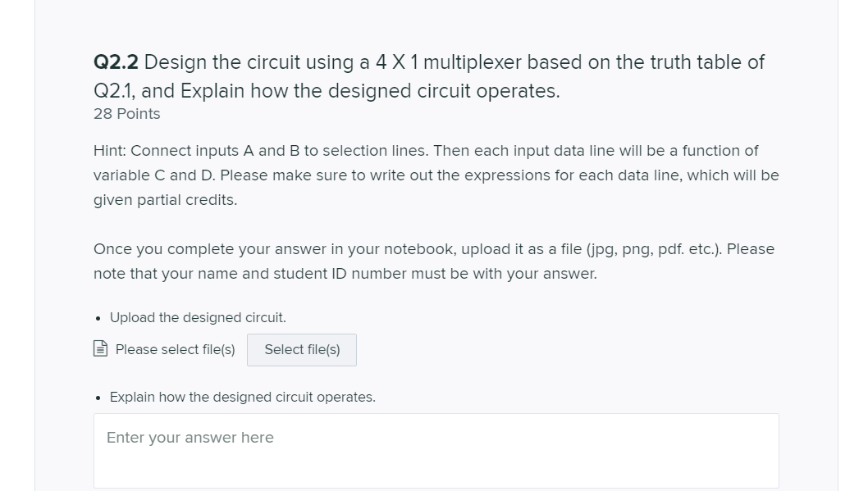Image resolution: width=868 pixels, height=491 pixels.
Task: Click the 28 Points label
Action: click(x=126, y=114)
